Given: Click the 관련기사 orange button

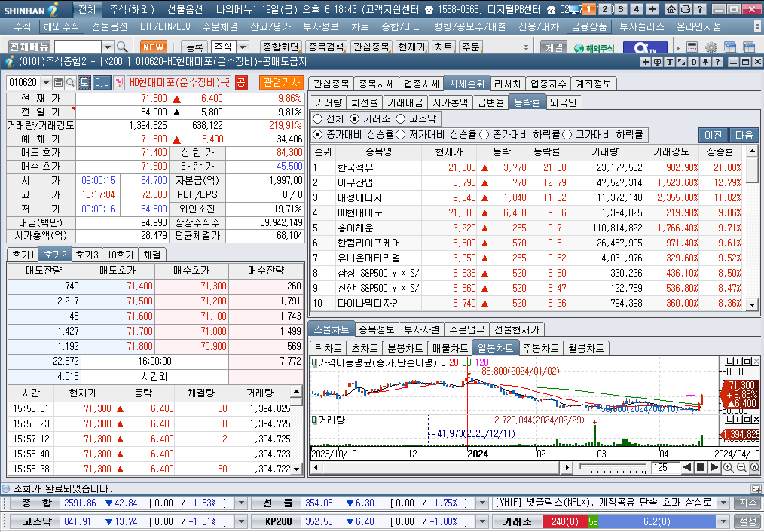Looking at the screenshot, I should pyautogui.click(x=282, y=83).
